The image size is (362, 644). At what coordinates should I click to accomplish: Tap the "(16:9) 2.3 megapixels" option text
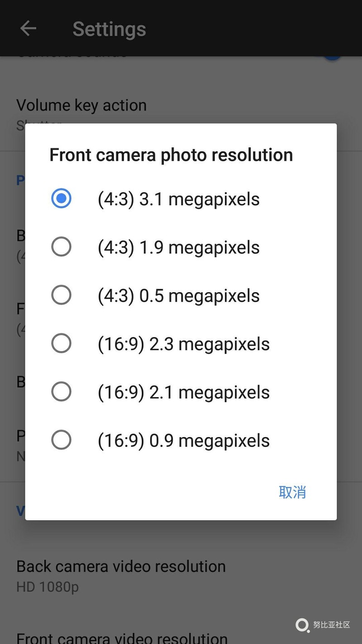tap(183, 344)
